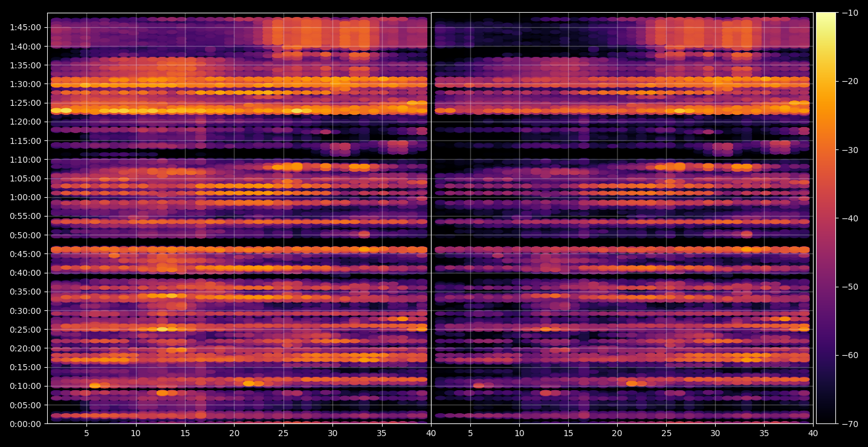868x447 pixels.
Task: Click the left plot x-axis label 30
Action: (332, 434)
